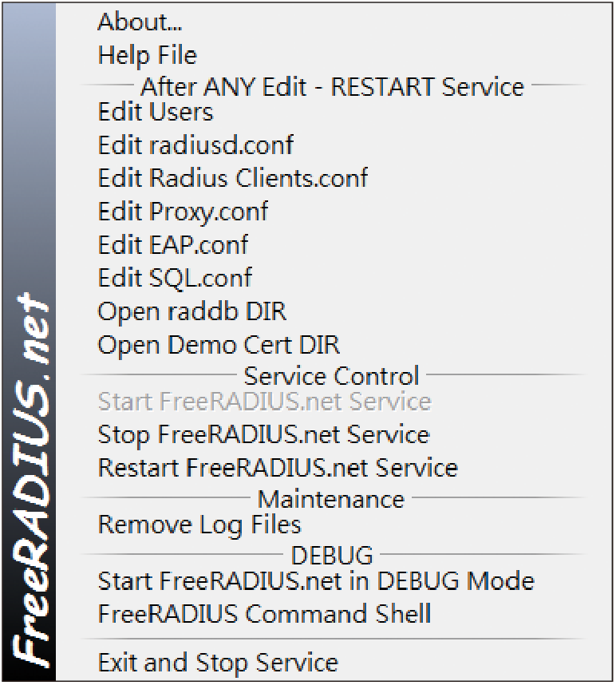Click the greyed Start FreeRADIUS.net Service item

[x=334, y=402]
